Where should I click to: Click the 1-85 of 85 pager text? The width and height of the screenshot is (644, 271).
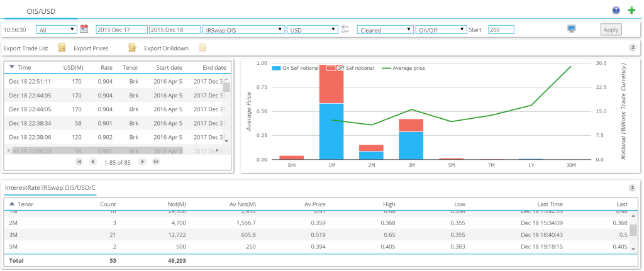point(118,162)
